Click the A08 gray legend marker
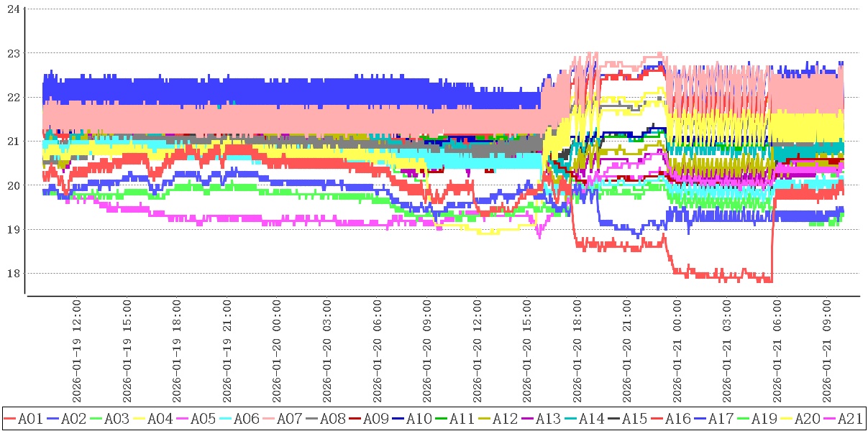868x431 pixels. [x=311, y=418]
